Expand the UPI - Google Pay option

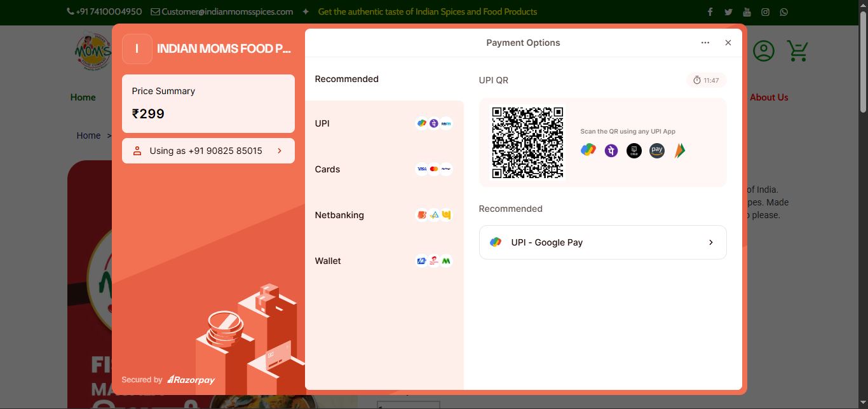click(x=602, y=242)
